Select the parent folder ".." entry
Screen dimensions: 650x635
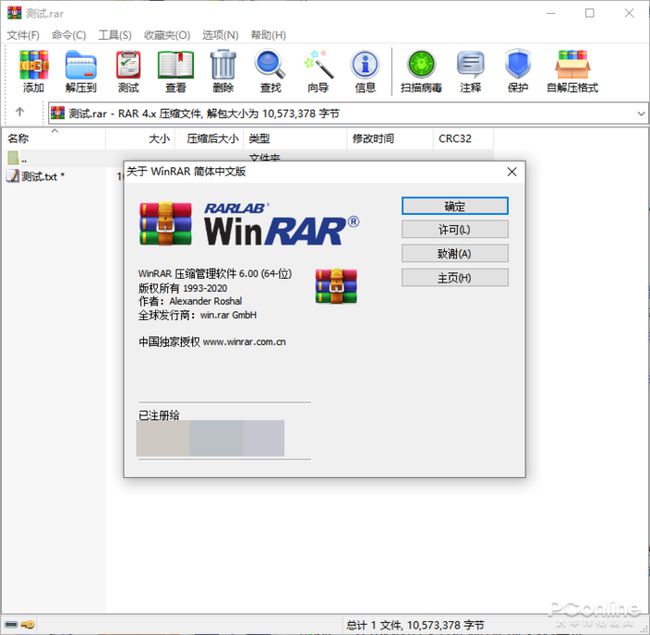coord(17,159)
